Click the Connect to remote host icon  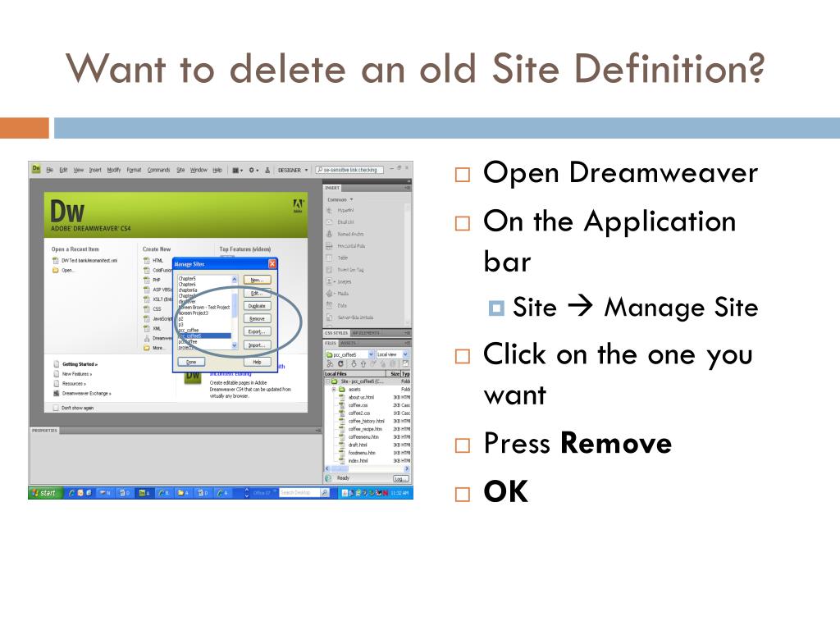[330, 363]
